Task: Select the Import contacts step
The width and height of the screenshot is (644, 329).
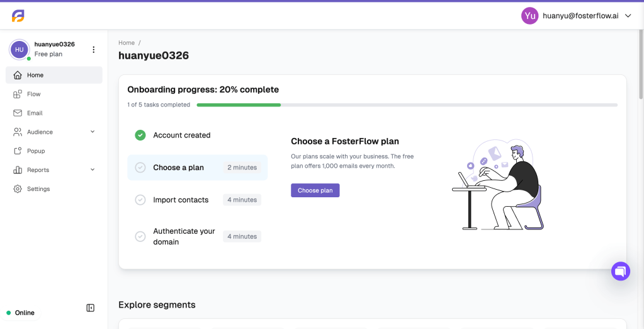Action: point(198,200)
